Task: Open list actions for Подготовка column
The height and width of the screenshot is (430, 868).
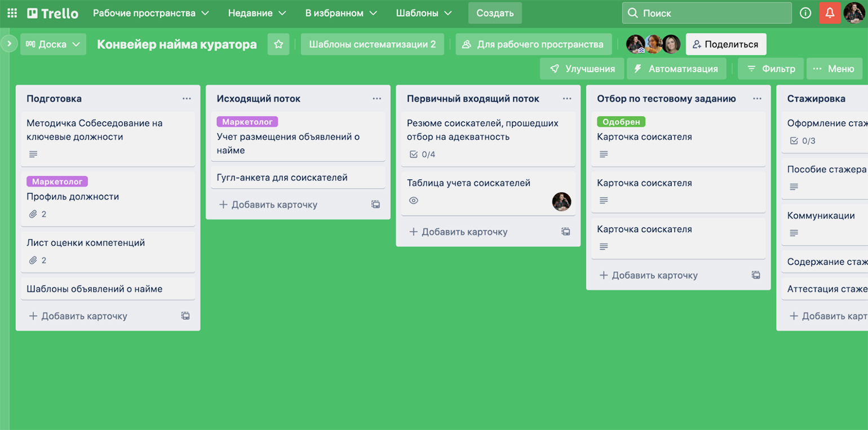Action: (x=187, y=99)
